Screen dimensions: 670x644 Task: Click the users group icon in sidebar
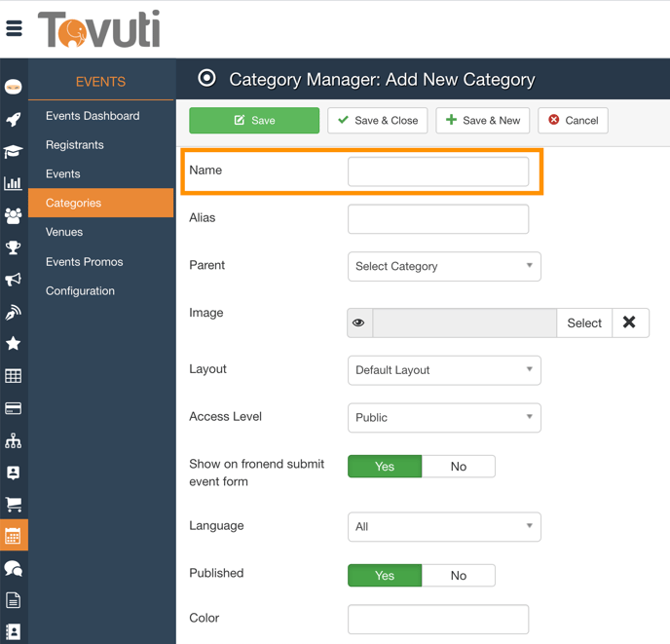tap(14, 215)
